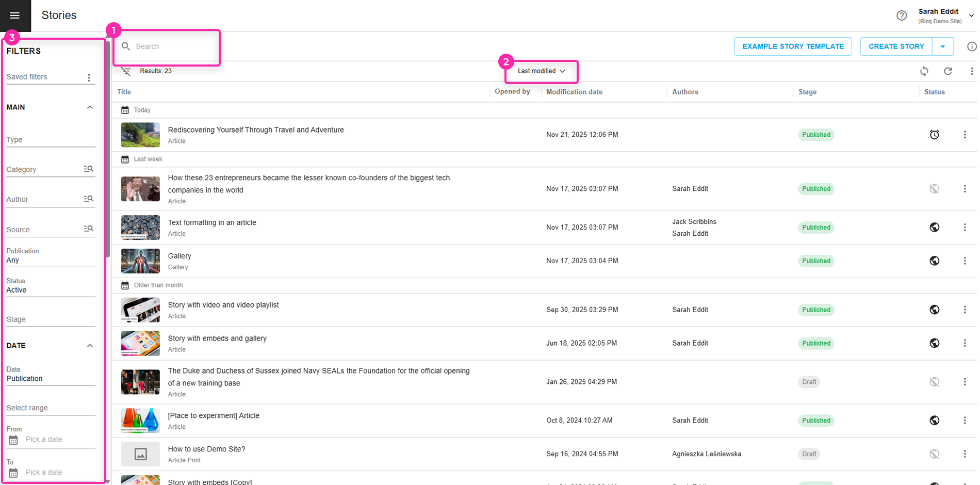
Task: Collapse the MAIN filters section
Action: click(x=90, y=107)
